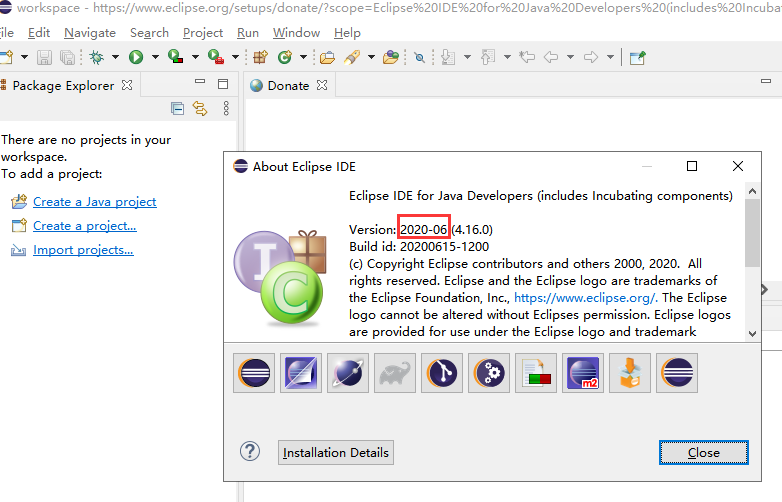
Task: Open the Project menu
Action: (x=202, y=33)
